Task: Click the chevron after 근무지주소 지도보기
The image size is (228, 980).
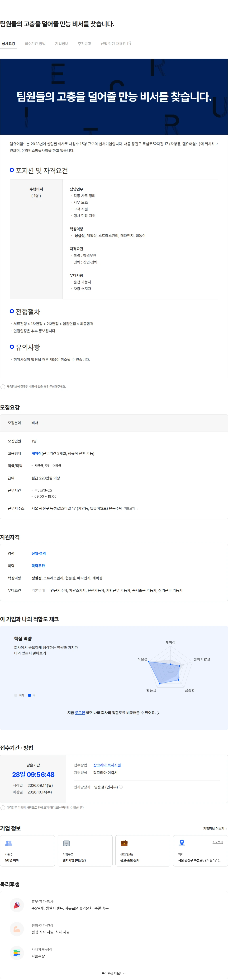Action: point(138,508)
